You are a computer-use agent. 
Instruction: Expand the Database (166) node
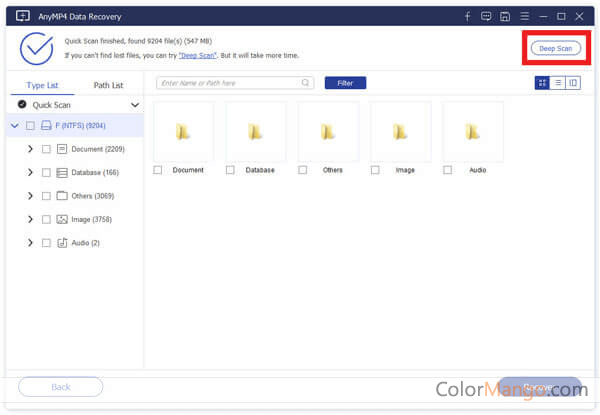click(30, 173)
